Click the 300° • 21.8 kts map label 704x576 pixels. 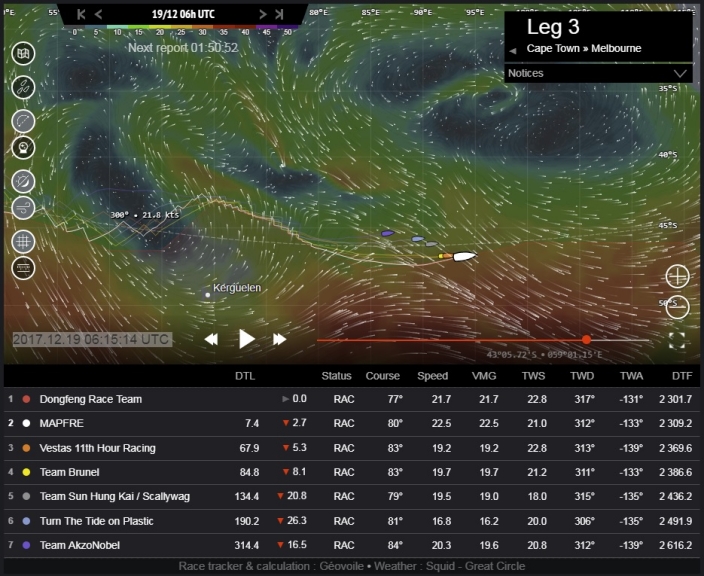click(145, 215)
